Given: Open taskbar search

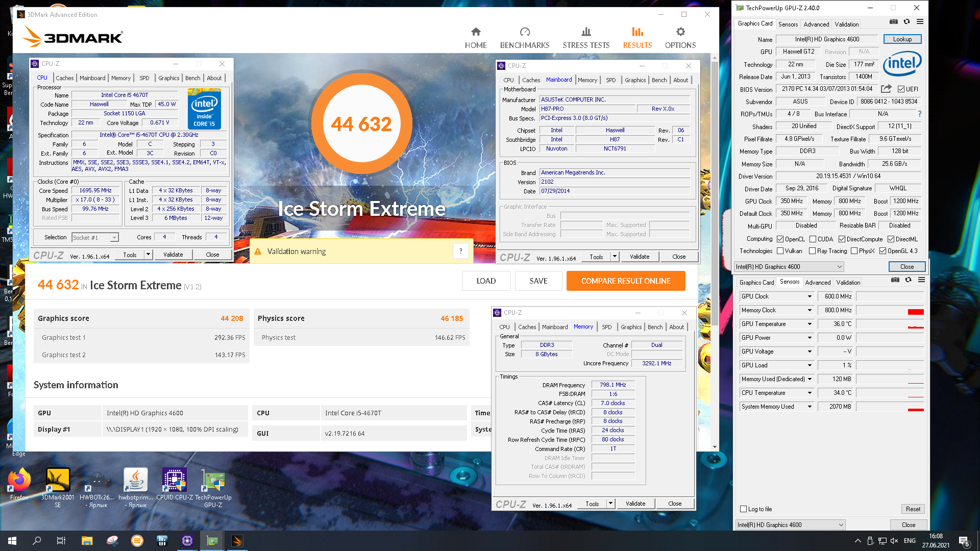Looking at the screenshot, I should tap(37, 541).
